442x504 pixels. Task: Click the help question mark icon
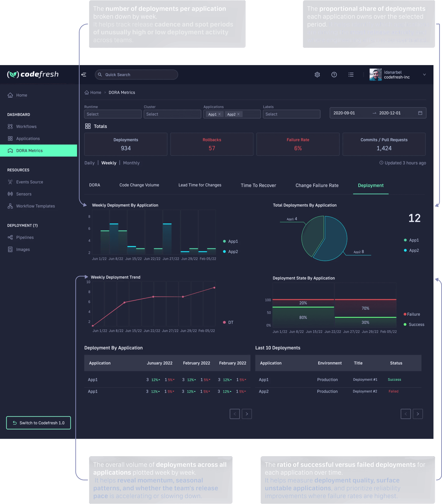(334, 75)
